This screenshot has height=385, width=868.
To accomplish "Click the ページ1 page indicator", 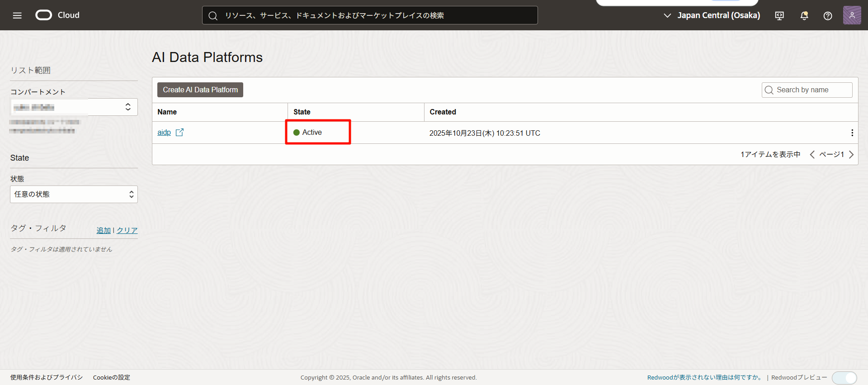I will click(x=832, y=154).
